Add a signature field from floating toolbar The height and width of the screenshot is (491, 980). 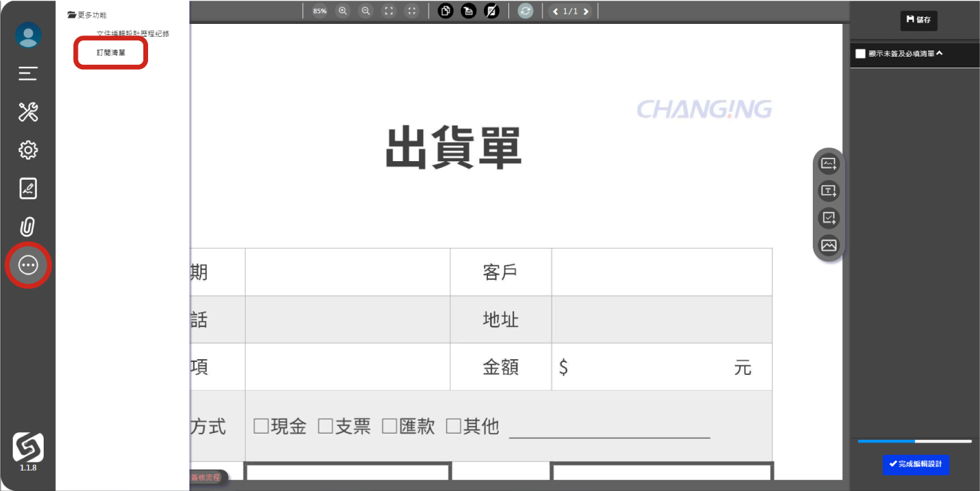(x=828, y=164)
